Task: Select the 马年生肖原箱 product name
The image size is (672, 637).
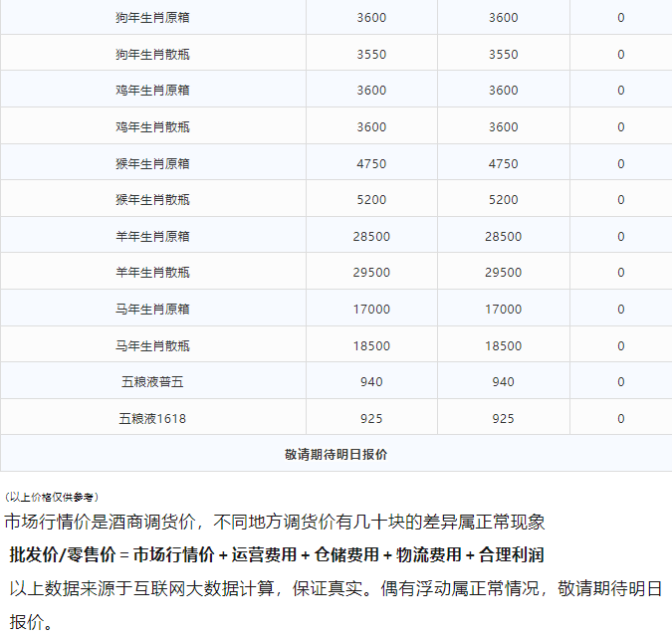Action: click(x=152, y=310)
